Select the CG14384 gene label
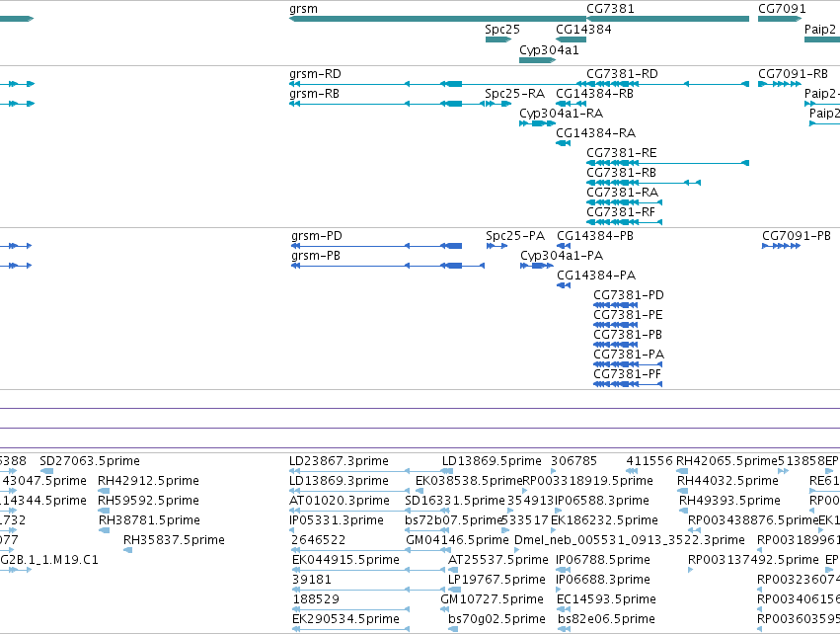 (583, 30)
